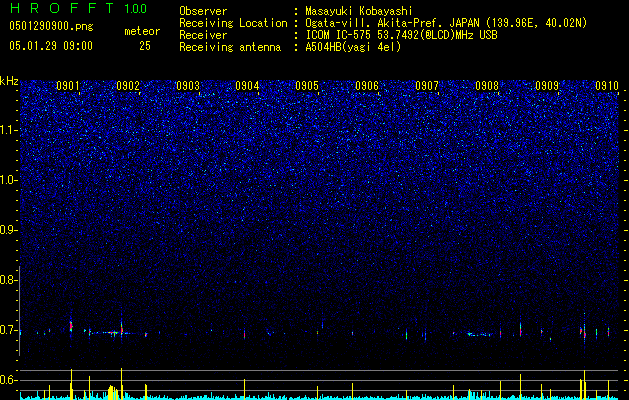Click the date stamp 05.01.29 09:00
This screenshot has height=400, width=629.
point(51,46)
